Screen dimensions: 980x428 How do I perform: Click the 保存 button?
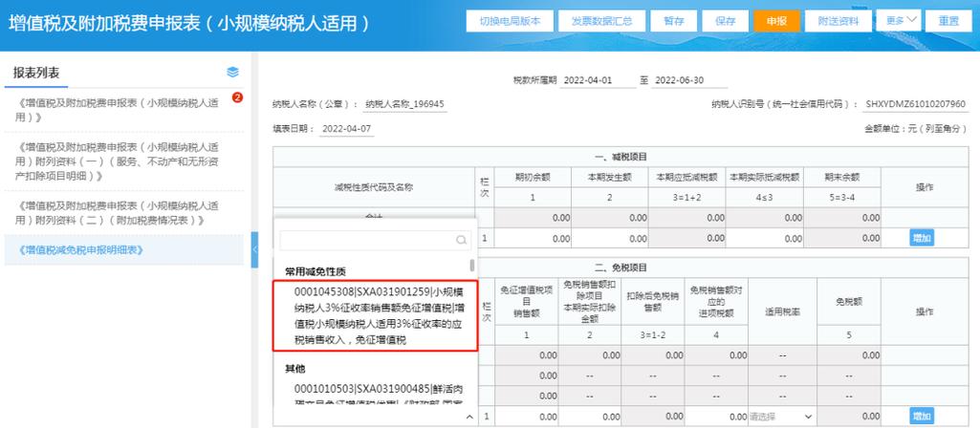coord(725,21)
